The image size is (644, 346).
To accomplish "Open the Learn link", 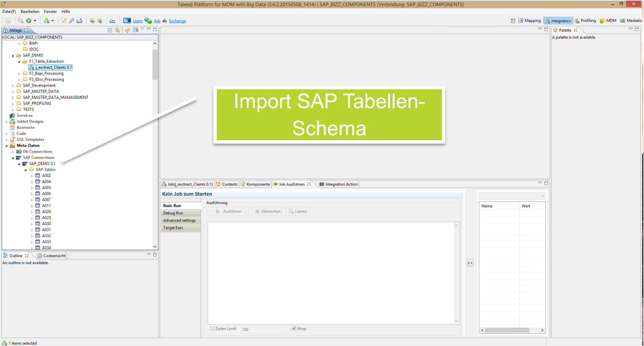I will point(138,21).
